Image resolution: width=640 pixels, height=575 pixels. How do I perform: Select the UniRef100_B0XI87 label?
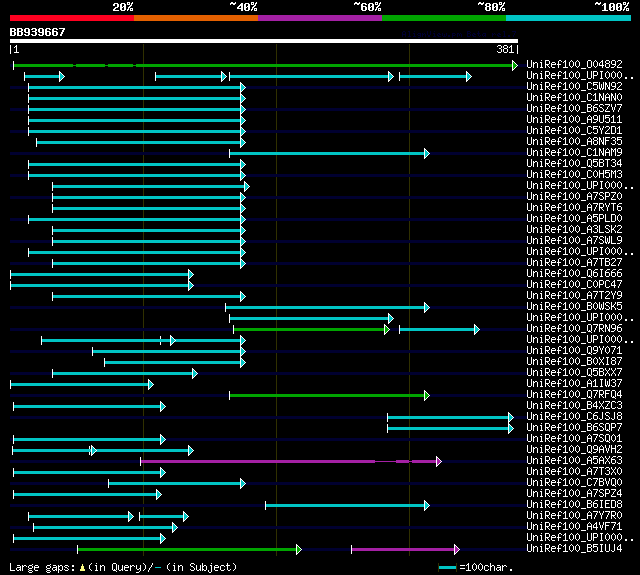pos(574,362)
